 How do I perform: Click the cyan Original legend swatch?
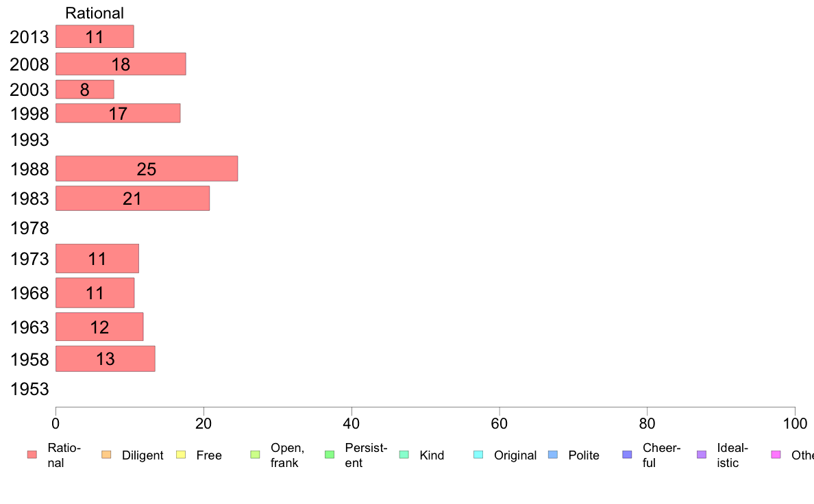click(478, 455)
